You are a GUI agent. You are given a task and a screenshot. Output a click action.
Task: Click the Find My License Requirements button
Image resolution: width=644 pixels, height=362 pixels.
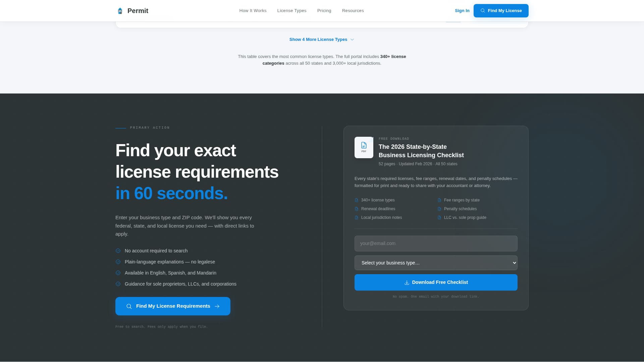[x=173, y=306]
